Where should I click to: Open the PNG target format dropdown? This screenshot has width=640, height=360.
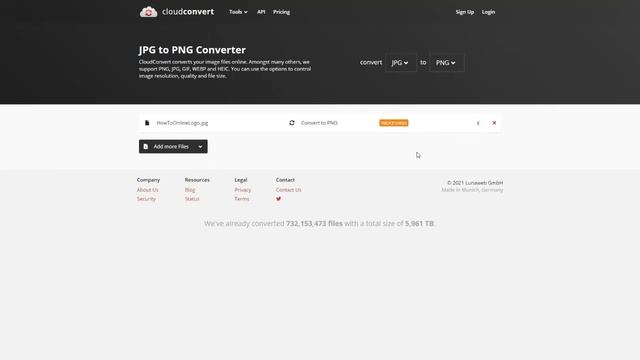tap(447, 62)
